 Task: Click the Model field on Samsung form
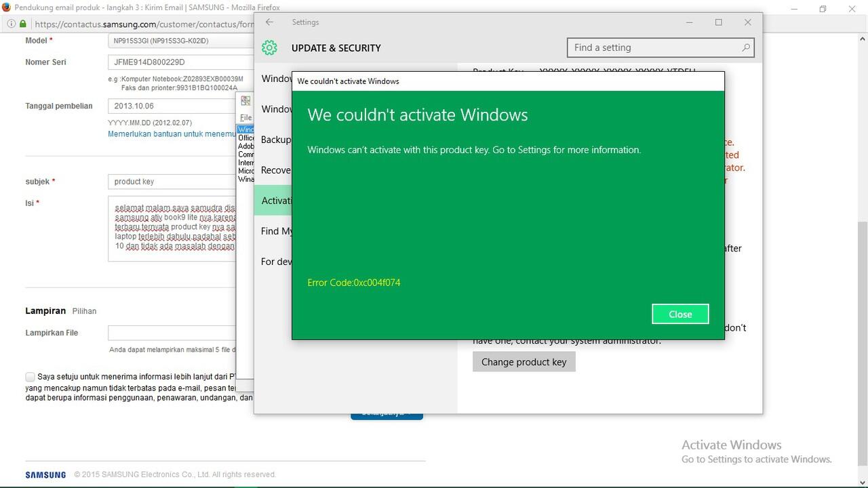pyautogui.click(x=181, y=41)
